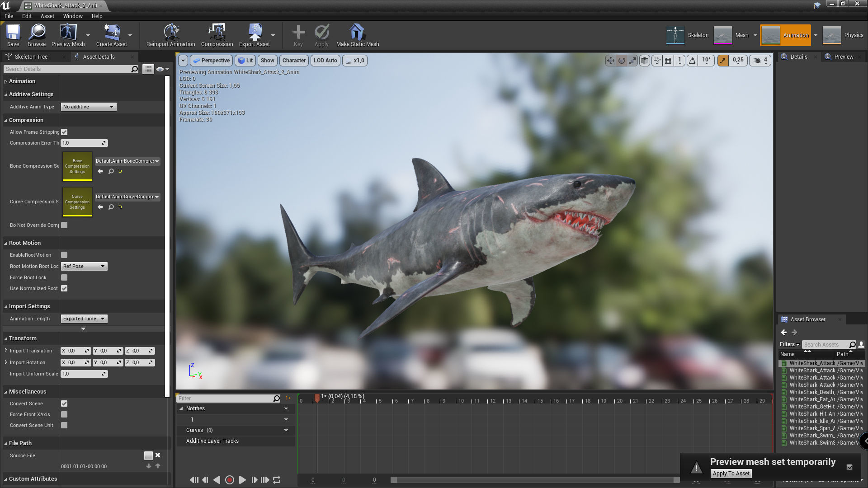Enable Force Front XAxis checkbox

tap(64, 414)
